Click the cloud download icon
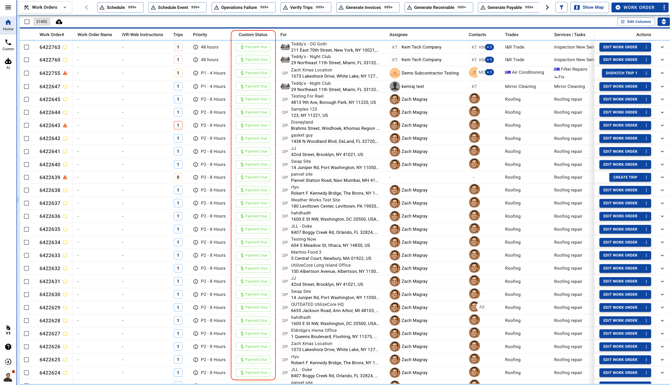The width and height of the screenshot is (670, 385). coord(59,22)
